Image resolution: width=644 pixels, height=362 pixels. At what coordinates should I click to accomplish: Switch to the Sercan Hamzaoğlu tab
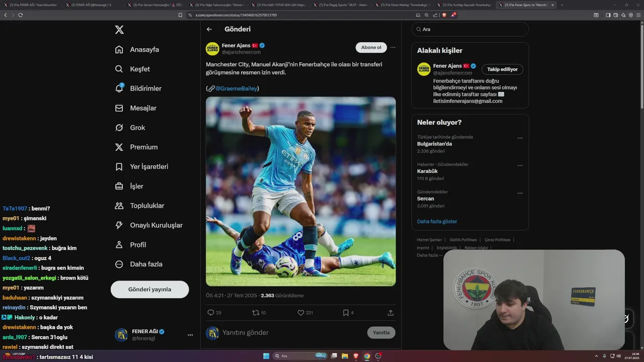coord(156,5)
